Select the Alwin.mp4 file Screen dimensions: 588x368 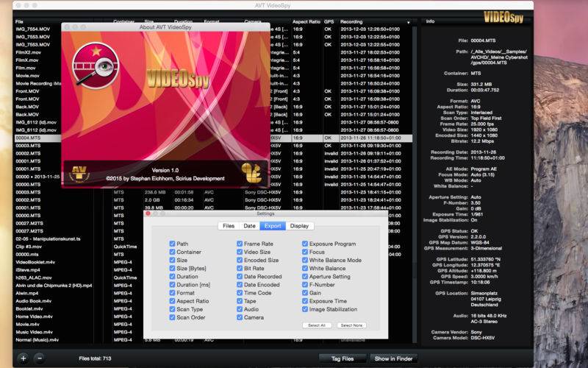click(x=26, y=293)
